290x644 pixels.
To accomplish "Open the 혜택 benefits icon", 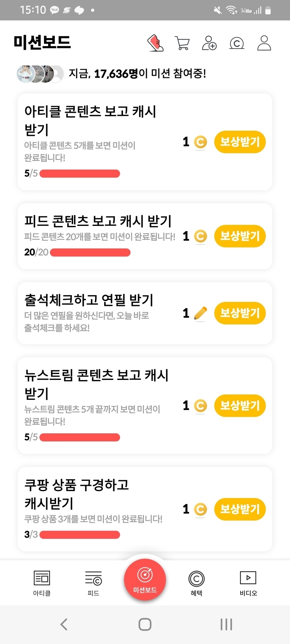I will [196, 583].
